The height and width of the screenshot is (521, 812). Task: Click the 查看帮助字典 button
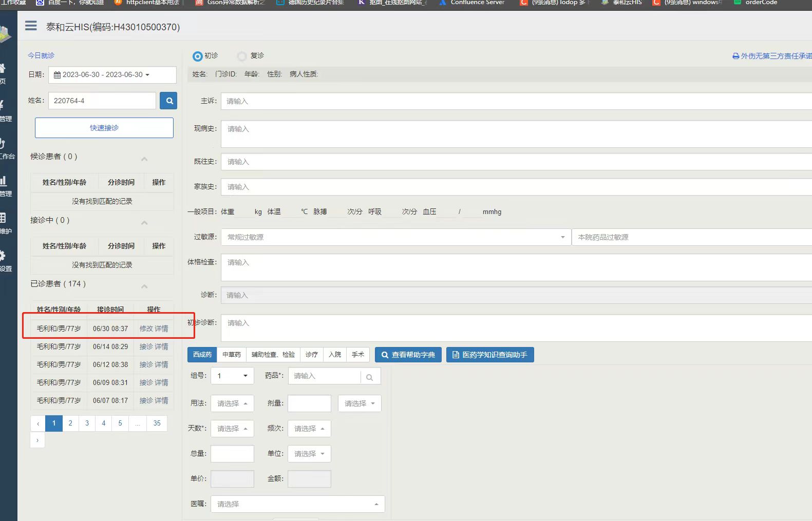pyautogui.click(x=408, y=355)
